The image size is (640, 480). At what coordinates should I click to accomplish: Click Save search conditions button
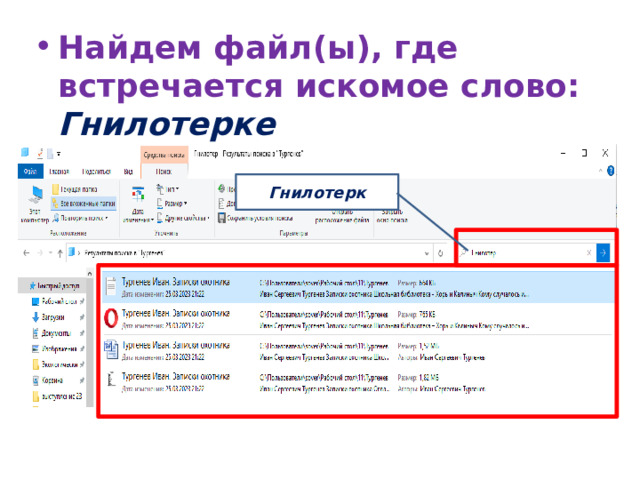(255, 218)
